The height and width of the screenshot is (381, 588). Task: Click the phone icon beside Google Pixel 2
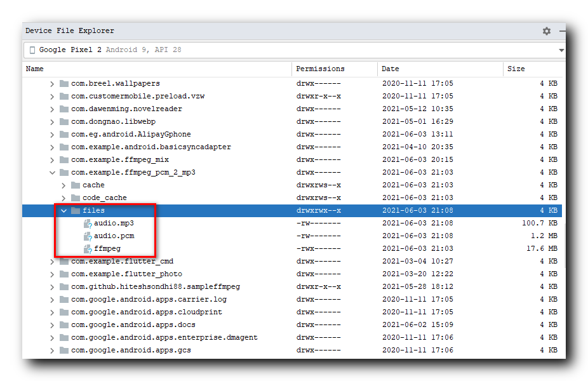point(32,50)
